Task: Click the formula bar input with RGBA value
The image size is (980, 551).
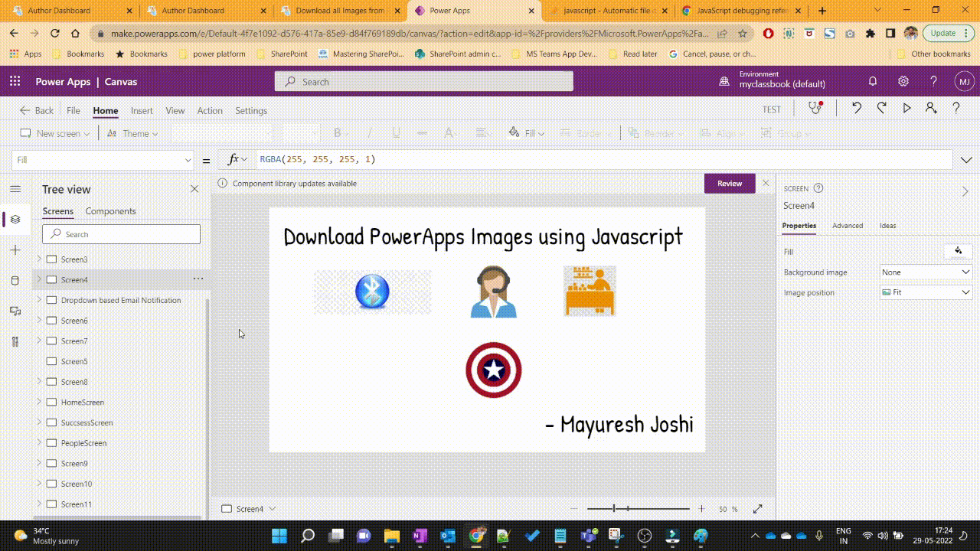Action: (x=605, y=160)
